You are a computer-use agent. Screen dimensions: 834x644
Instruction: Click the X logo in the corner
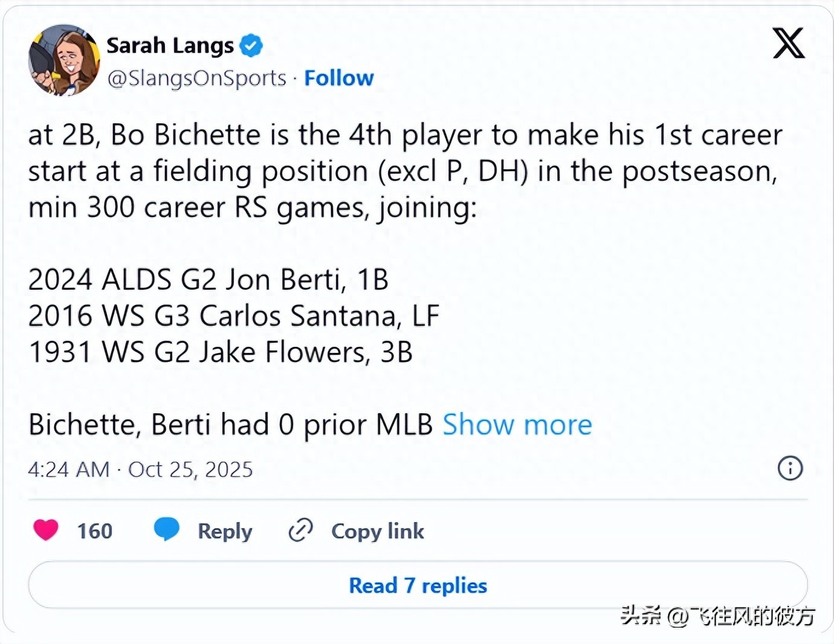[x=787, y=43]
